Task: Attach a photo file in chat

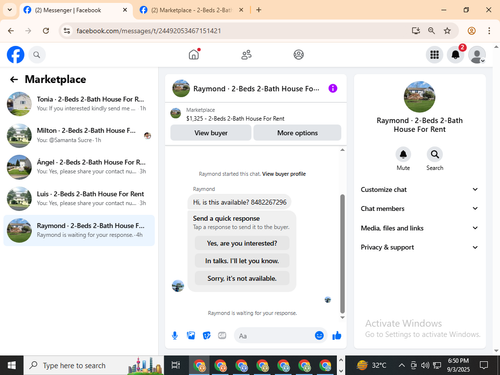Action: [x=191, y=335]
